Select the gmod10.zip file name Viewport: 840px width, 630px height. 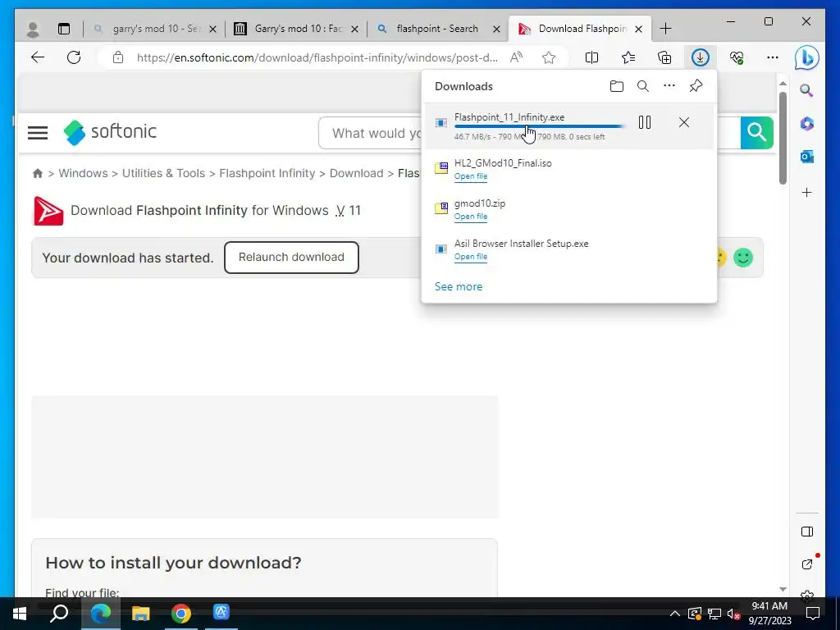(x=480, y=203)
